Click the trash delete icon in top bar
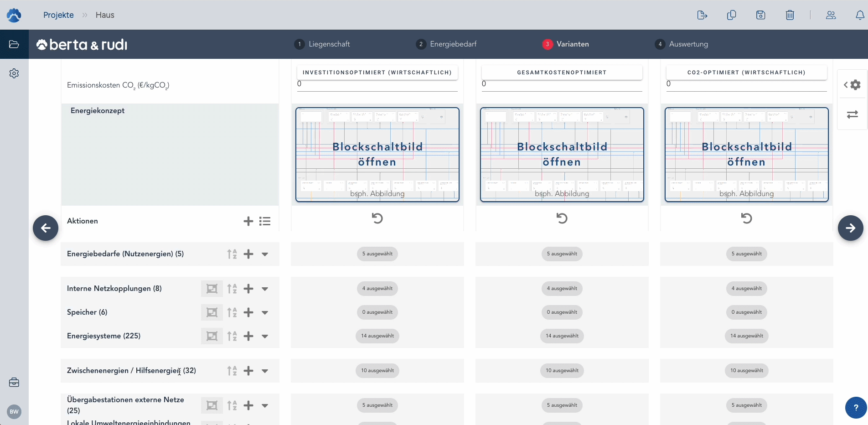868x425 pixels. [790, 15]
